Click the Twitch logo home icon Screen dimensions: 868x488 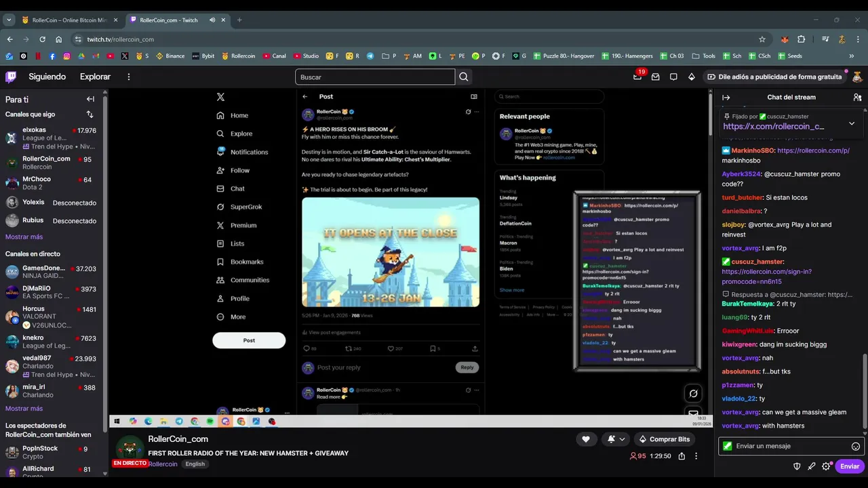pos(11,77)
